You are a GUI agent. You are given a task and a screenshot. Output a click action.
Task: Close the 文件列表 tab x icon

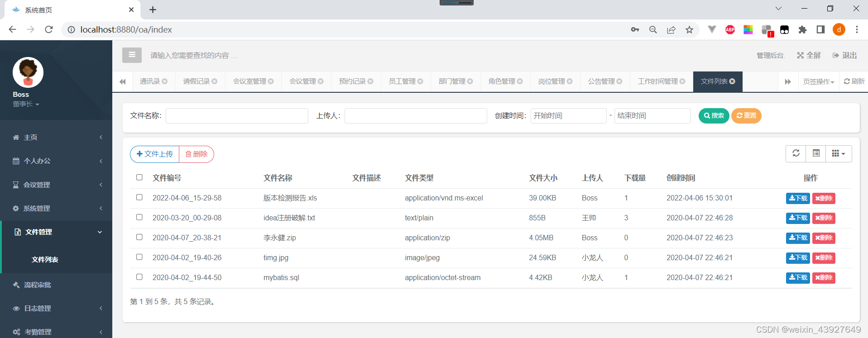click(x=732, y=81)
